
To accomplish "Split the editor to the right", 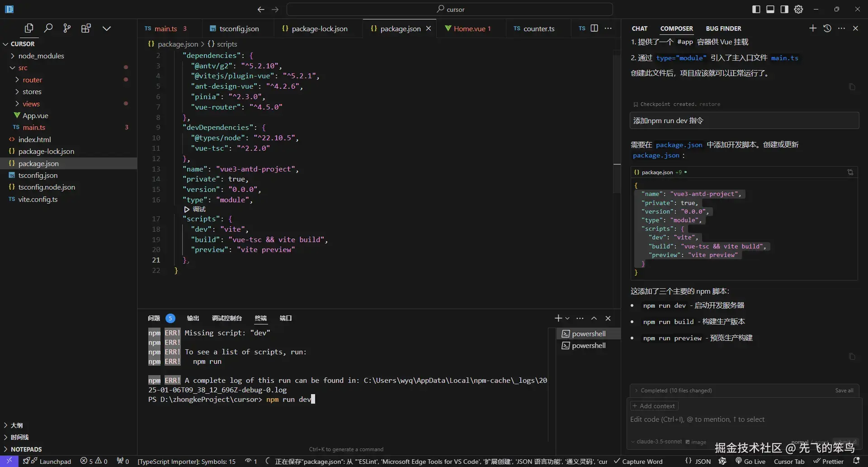I will (x=594, y=28).
